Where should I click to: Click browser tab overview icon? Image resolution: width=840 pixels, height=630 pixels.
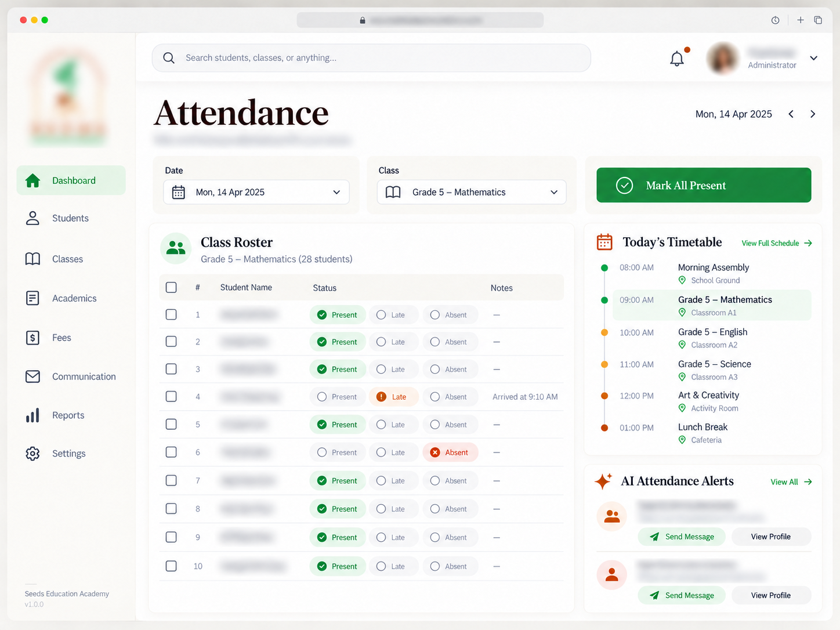[x=818, y=20]
